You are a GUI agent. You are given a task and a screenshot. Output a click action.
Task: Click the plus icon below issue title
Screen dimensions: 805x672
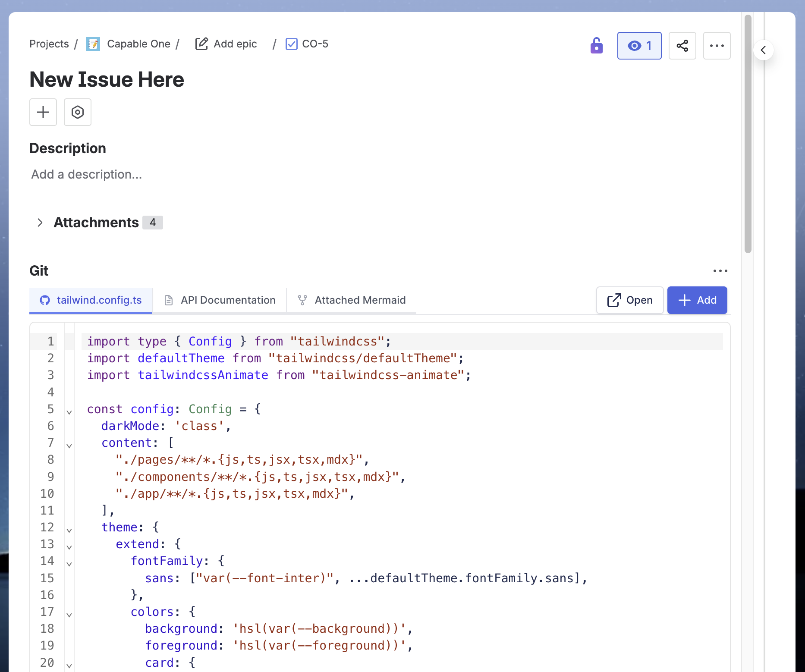(x=43, y=112)
